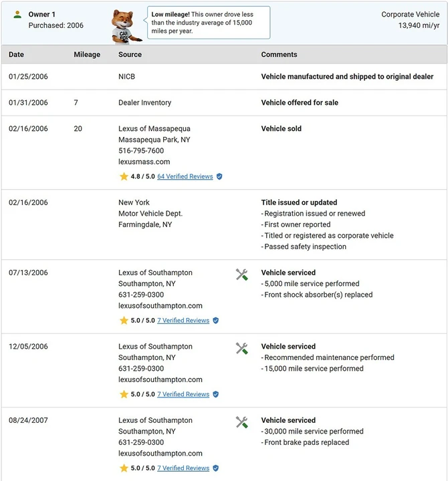Click the verified shield badge in the 08/24/2007 row
The image size is (448, 481).
click(x=216, y=468)
